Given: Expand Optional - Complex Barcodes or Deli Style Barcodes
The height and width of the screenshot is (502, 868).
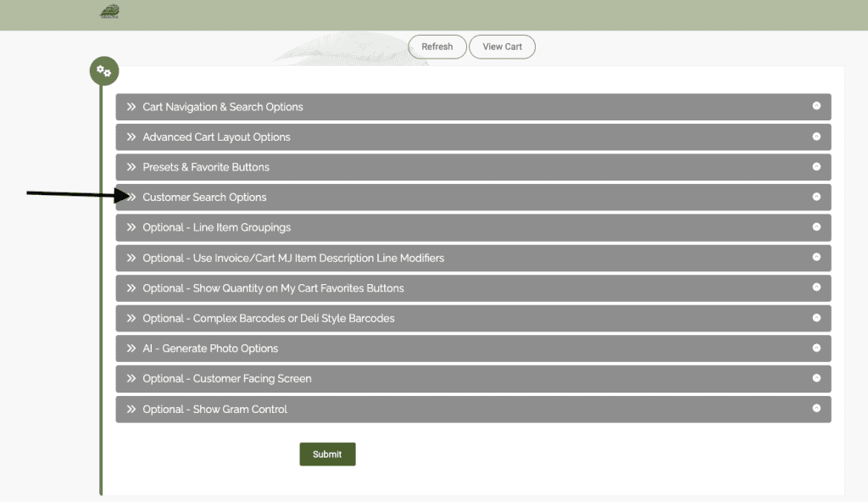Looking at the screenshot, I should [268, 319].
